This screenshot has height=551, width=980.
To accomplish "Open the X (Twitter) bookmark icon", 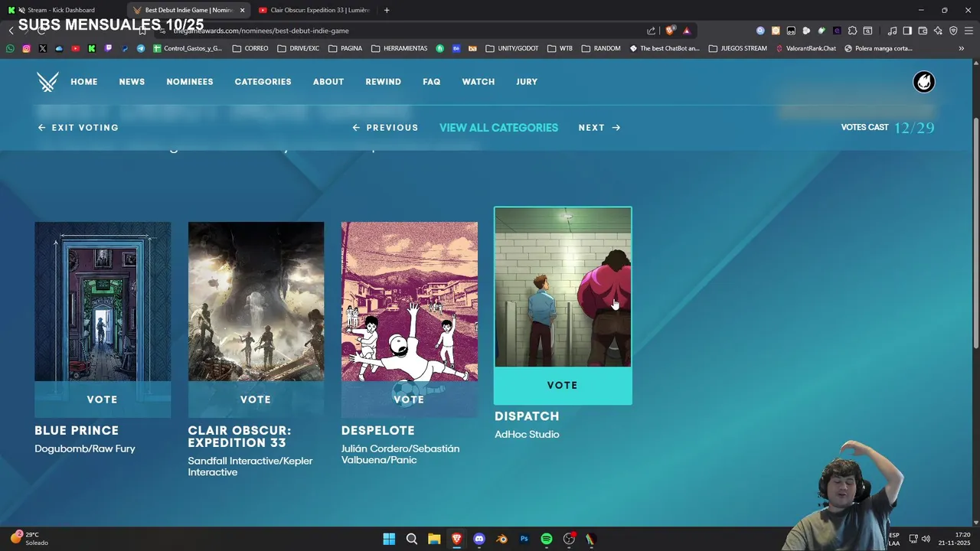I will [42, 48].
